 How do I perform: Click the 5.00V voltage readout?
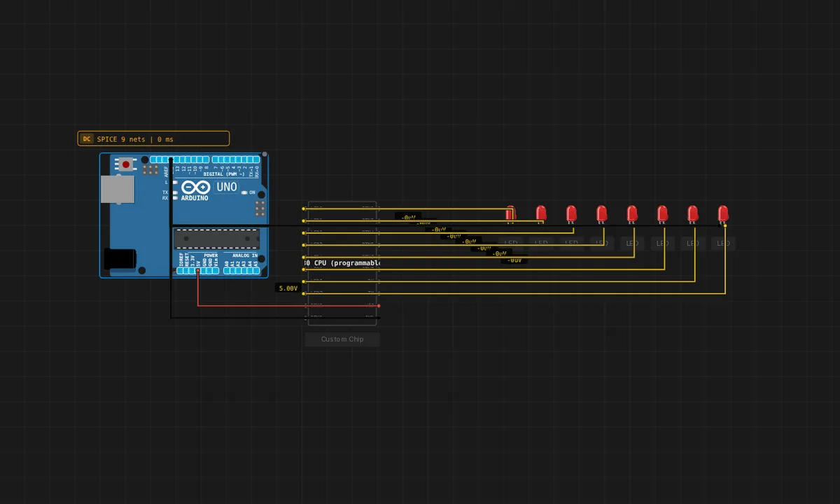coord(288,288)
